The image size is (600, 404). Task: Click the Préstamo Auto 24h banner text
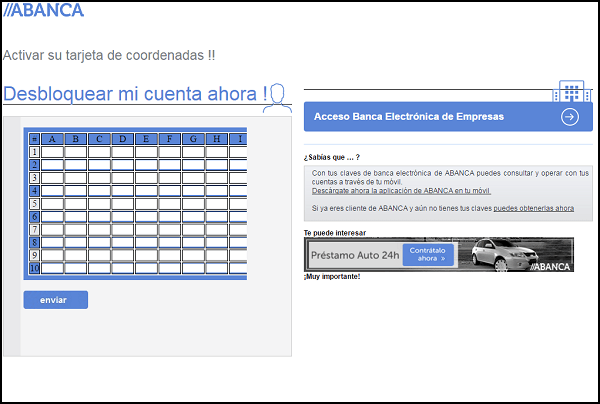tap(355, 255)
